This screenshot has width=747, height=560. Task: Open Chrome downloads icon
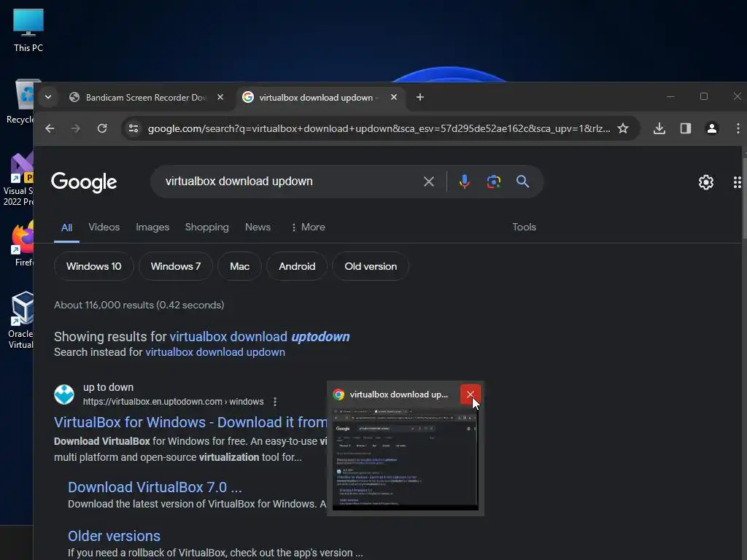(659, 128)
